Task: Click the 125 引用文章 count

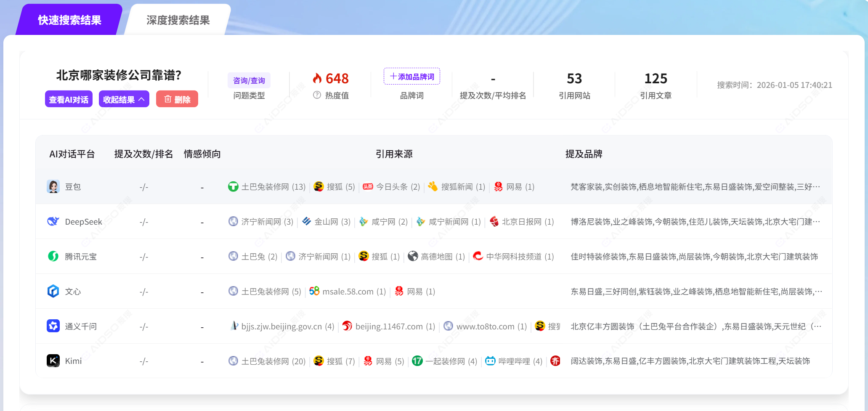Action: click(x=656, y=79)
